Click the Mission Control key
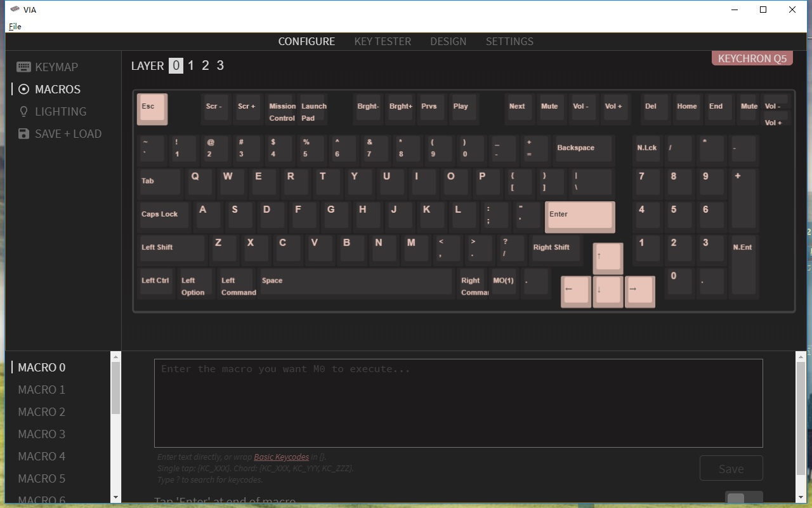The width and height of the screenshot is (812, 508). coord(282,109)
